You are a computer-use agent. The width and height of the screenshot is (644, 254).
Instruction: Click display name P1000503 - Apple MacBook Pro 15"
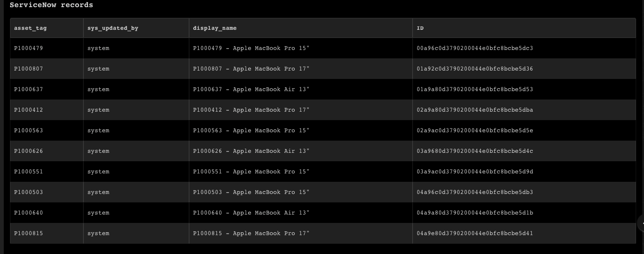pos(251,192)
